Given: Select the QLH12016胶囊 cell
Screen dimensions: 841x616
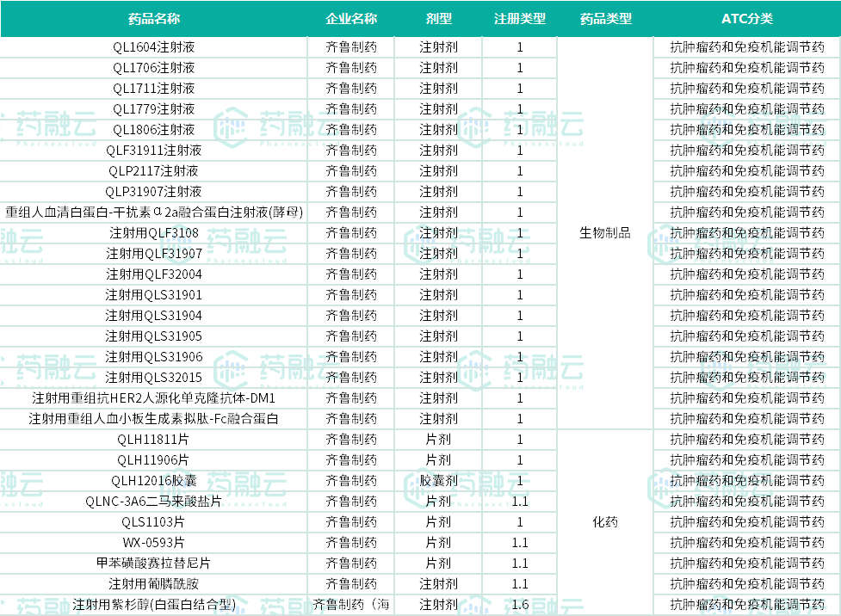Looking at the screenshot, I should pyautogui.click(x=153, y=481).
